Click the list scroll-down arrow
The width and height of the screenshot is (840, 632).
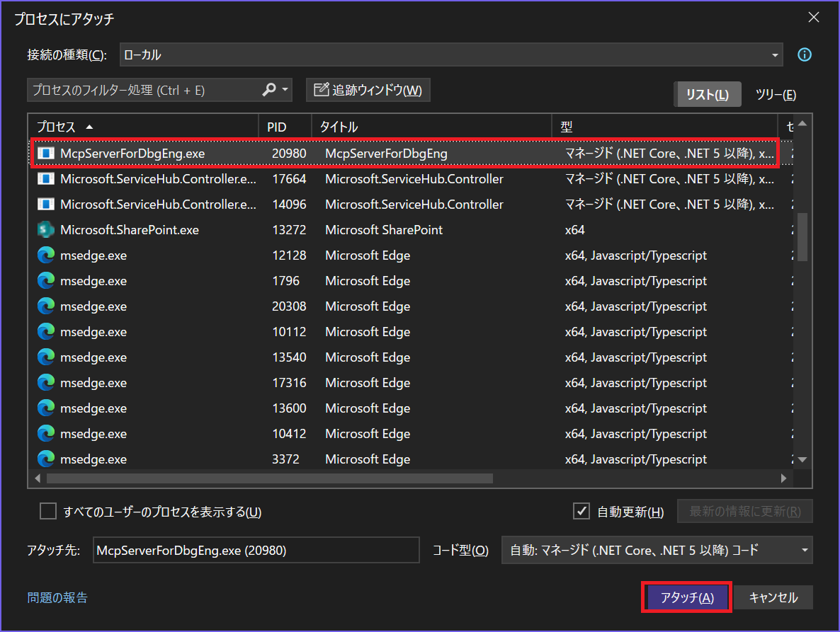[802, 460]
